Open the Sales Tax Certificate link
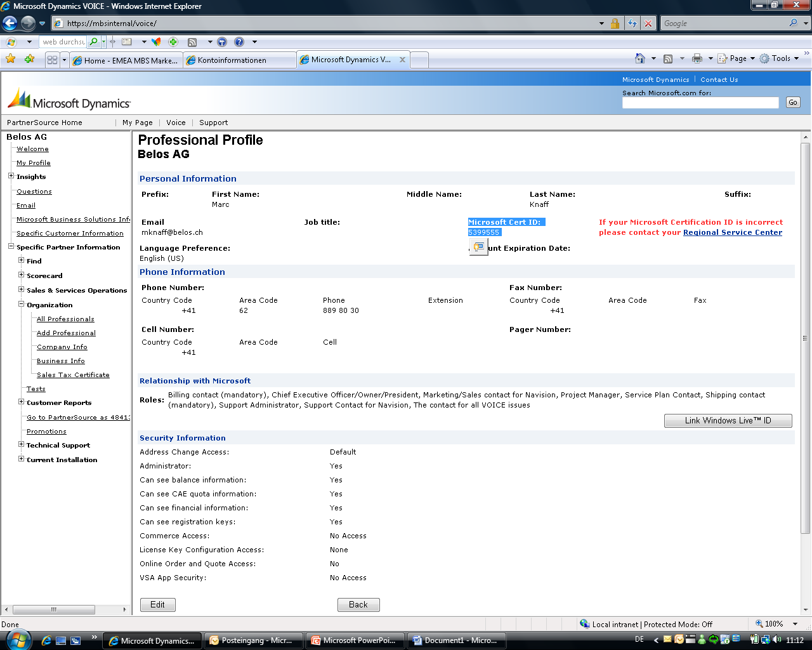This screenshot has width=812, height=650. [x=73, y=375]
